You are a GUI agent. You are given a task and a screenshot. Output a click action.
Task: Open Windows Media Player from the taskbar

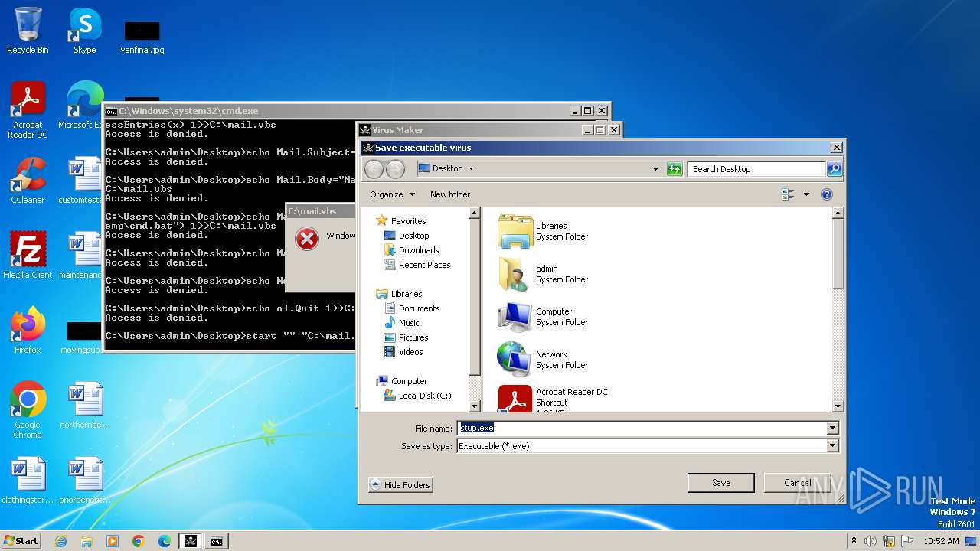point(113,541)
